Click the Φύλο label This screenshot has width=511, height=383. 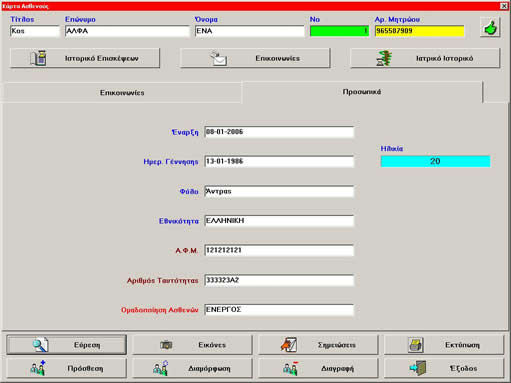pyautogui.click(x=189, y=192)
